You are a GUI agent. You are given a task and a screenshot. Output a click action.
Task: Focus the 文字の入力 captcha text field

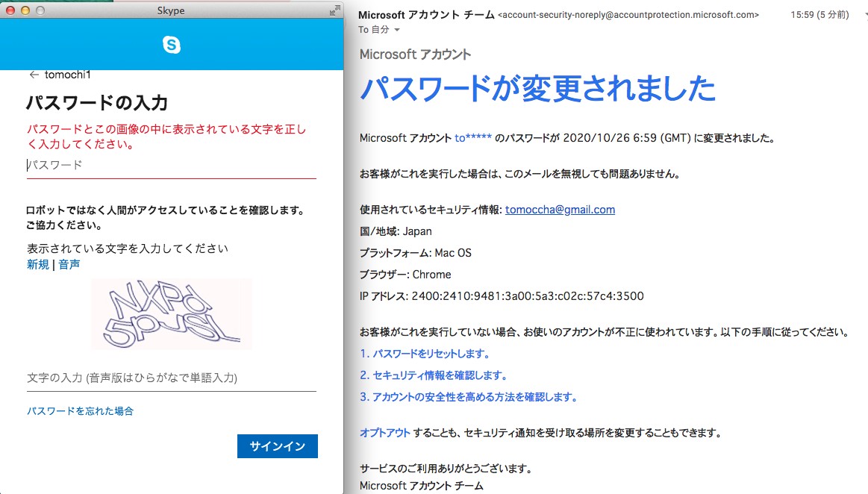(x=172, y=378)
